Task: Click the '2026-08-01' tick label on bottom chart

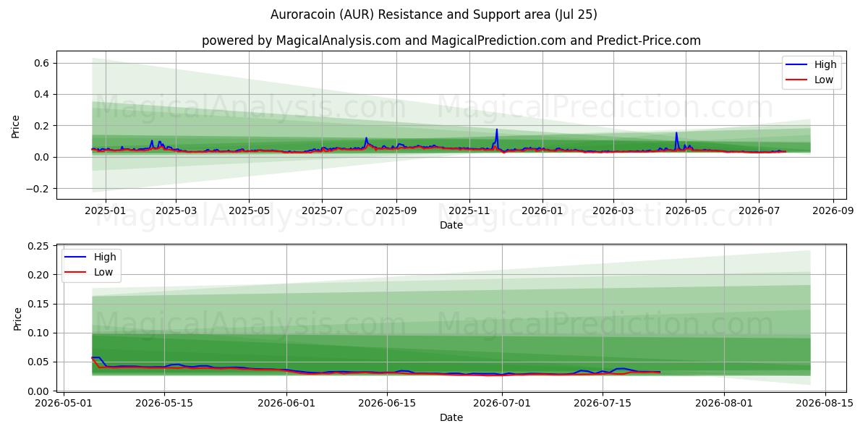Action: 723,405
